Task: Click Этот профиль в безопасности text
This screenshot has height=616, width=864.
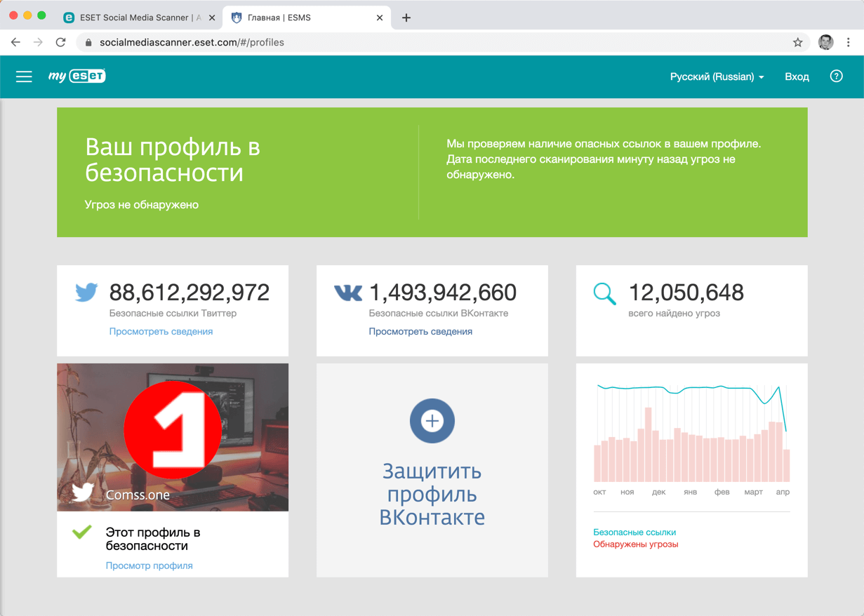Action: 153,539
